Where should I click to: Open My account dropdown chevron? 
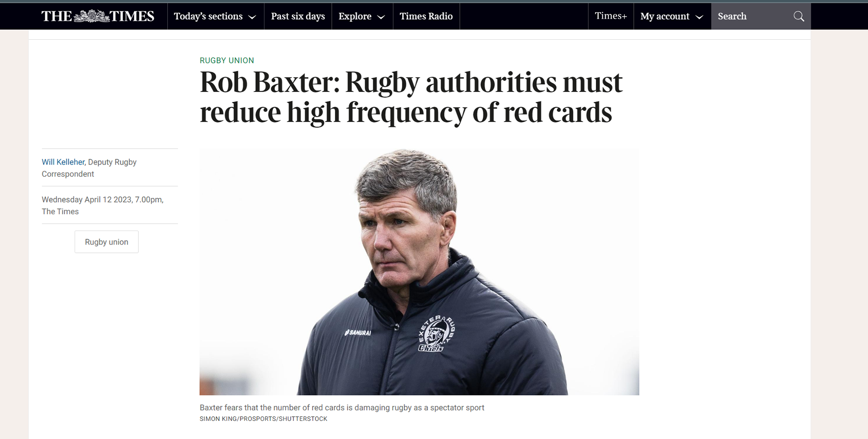tap(699, 17)
